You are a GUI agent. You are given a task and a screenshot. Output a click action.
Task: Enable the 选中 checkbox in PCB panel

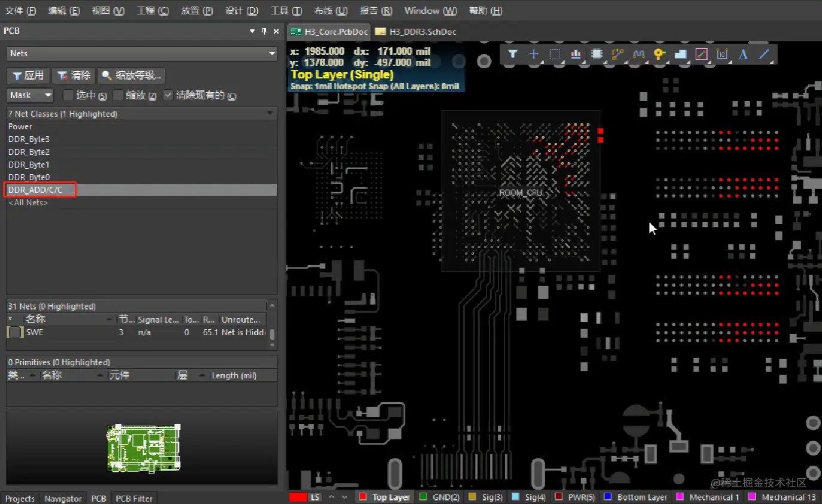[x=68, y=95]
